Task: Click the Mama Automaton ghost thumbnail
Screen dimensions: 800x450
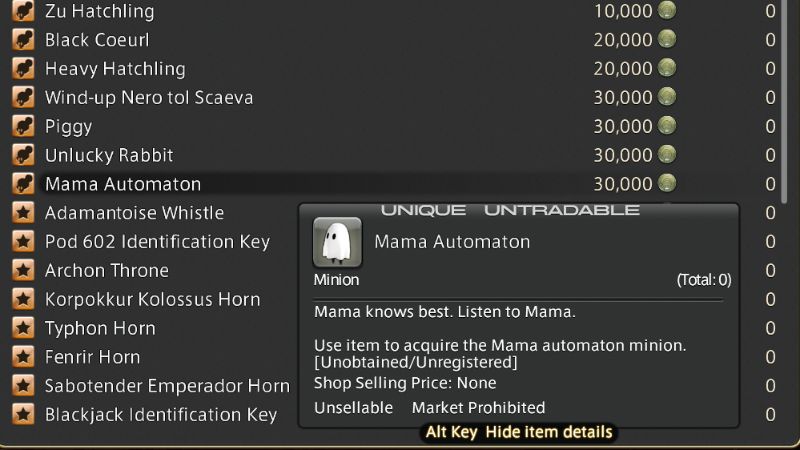Action: tap(337, 242)
